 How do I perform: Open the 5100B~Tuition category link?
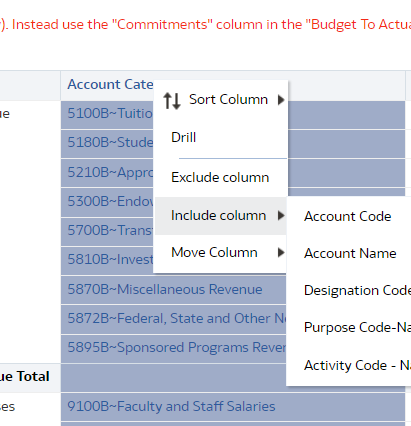click(x=110, y=114)
